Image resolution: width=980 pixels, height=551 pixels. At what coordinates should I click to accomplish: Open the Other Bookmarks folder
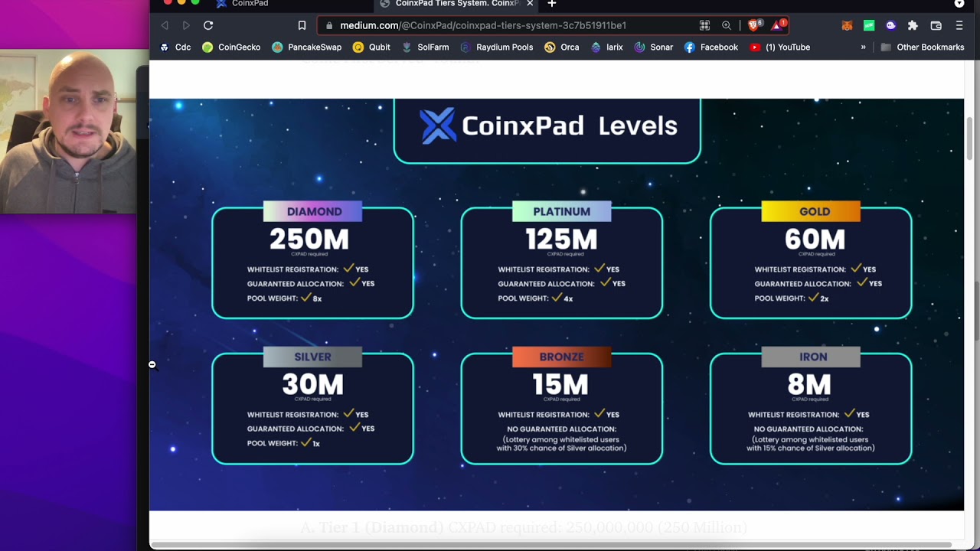point(922,47)
